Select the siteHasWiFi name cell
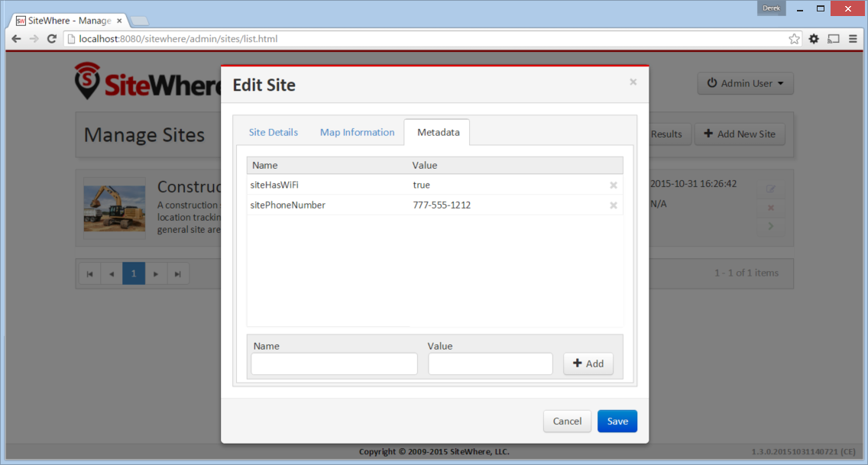This screenshot has width=868, height=465. point(274,185)
